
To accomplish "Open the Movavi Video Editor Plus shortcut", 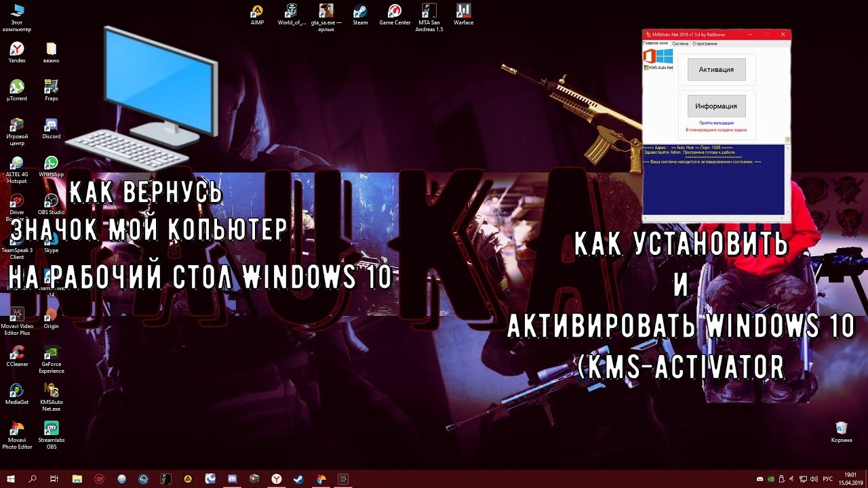I will [x=17, y=321].
